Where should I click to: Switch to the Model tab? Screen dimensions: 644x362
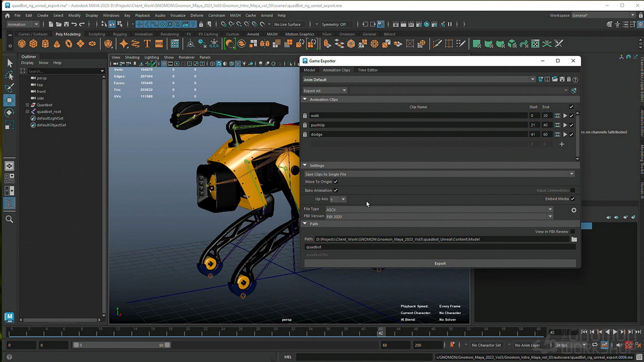coord(309,70)
